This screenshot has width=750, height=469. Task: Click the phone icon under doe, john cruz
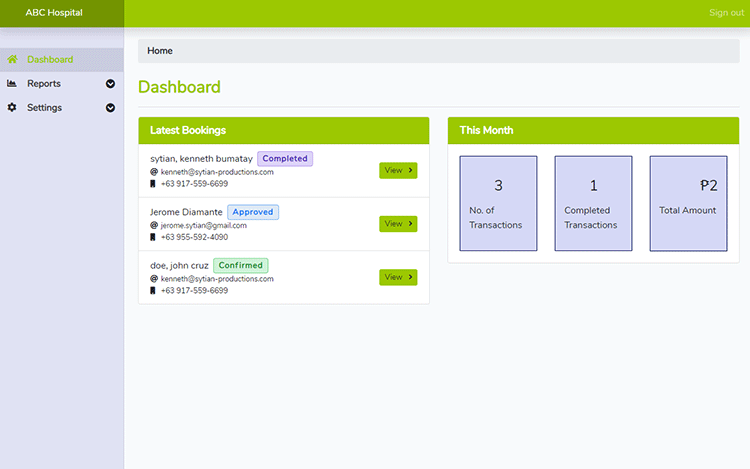[154, 291]
